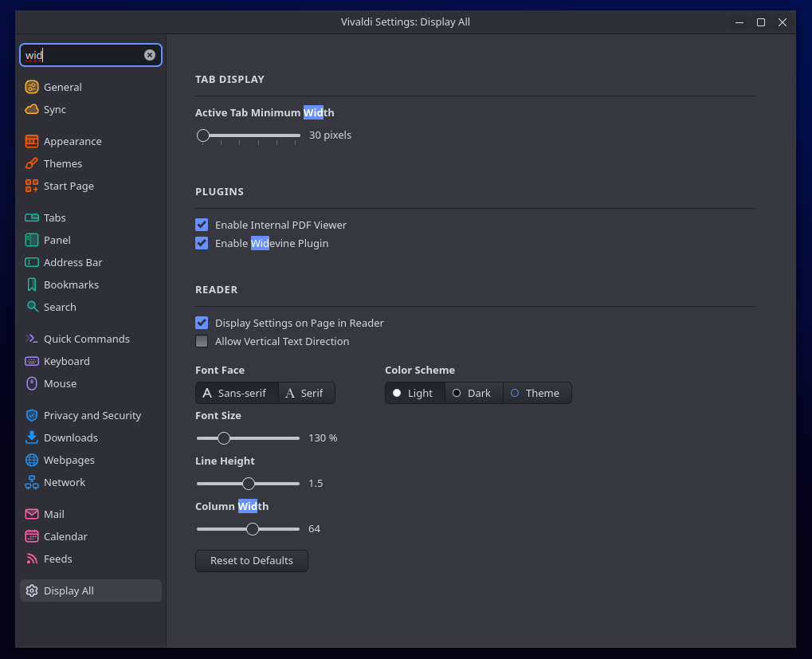
Task: Open Mail settings section
Action: (x=91, y=515)
